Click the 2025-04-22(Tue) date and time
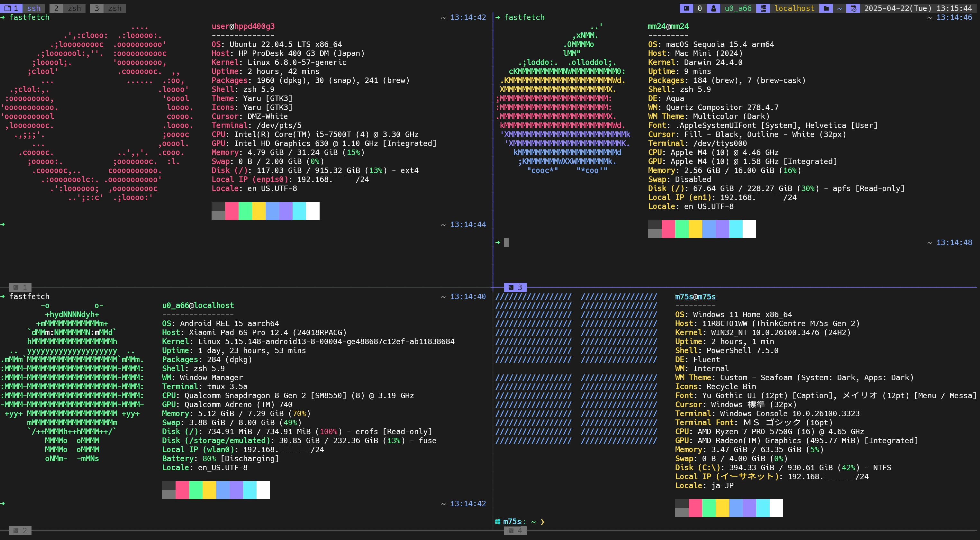 click(918, 8)
